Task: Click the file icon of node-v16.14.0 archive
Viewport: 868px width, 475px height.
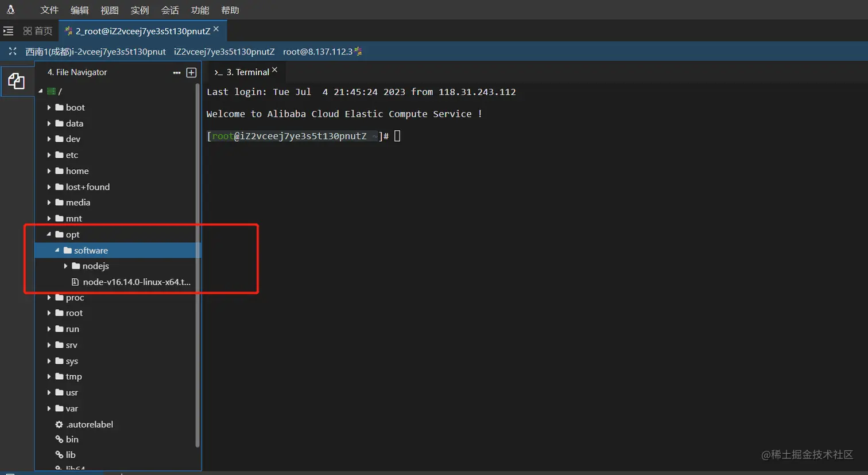Action: coord(75,282)
